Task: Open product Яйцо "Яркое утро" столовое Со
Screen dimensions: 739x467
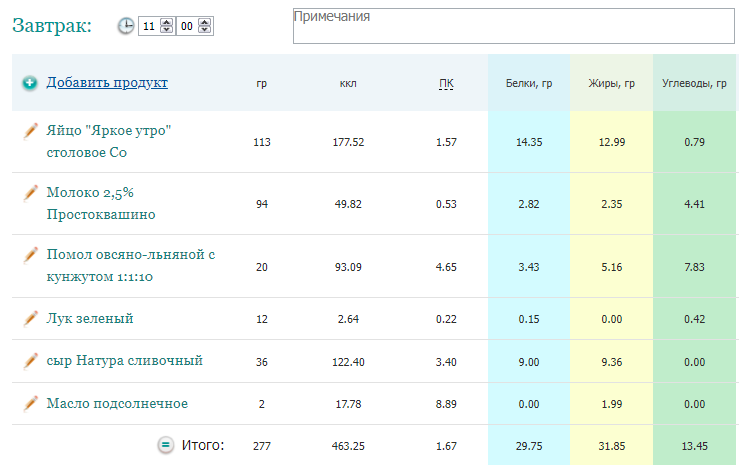Action: (108, 141)
